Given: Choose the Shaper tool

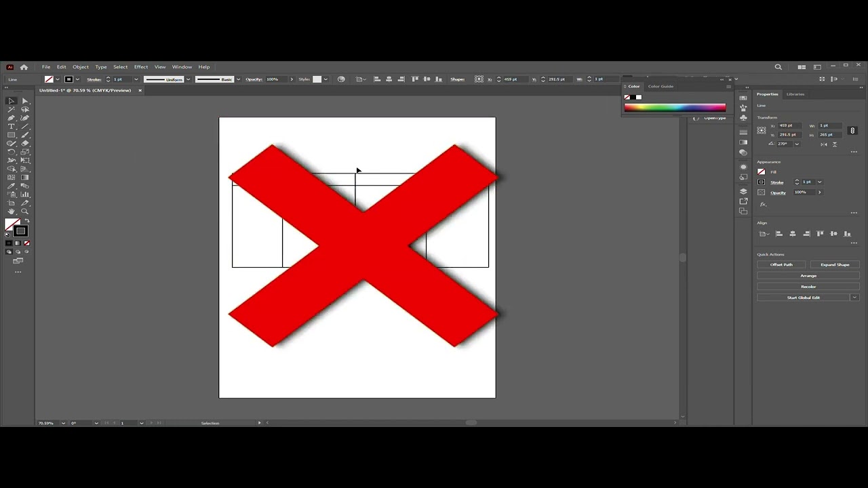Looking at the screenshot, I should [x=11, y=143].
